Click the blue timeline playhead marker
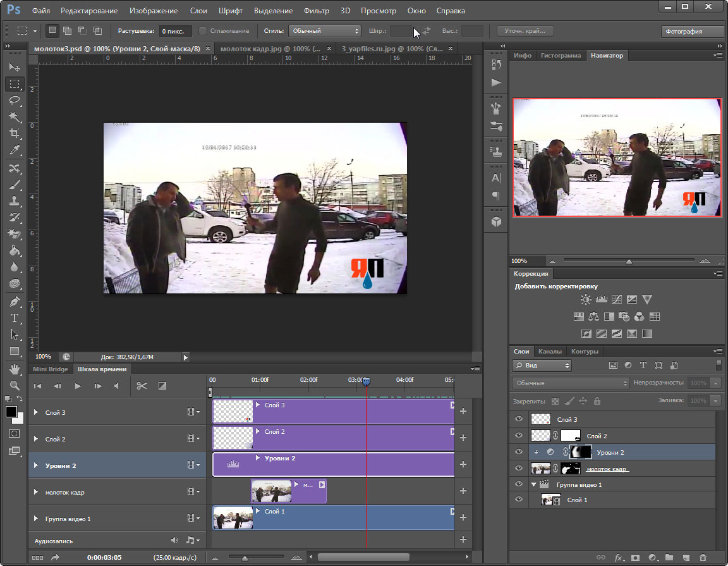This screenshot has width=728, height=566. click(x=366, y=381)
